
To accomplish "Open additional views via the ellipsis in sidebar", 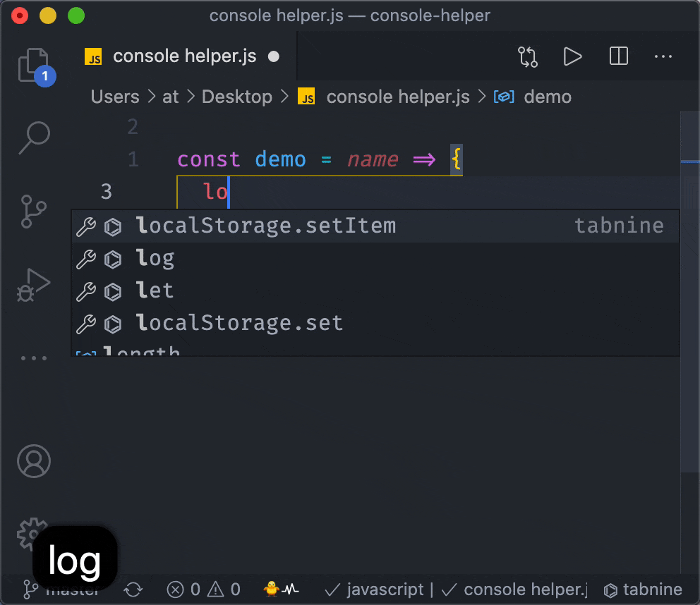I will coord(34,357).
